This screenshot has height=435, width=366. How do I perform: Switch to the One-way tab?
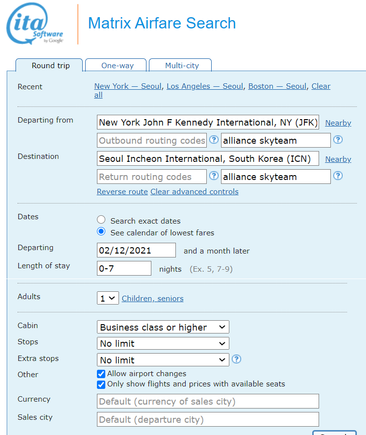tap(116, 65)
